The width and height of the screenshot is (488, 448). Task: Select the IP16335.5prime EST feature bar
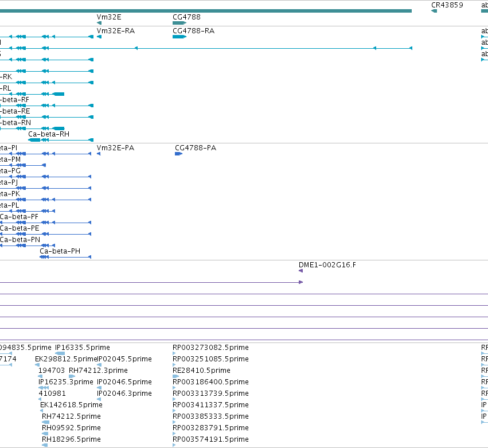(60, 353)
